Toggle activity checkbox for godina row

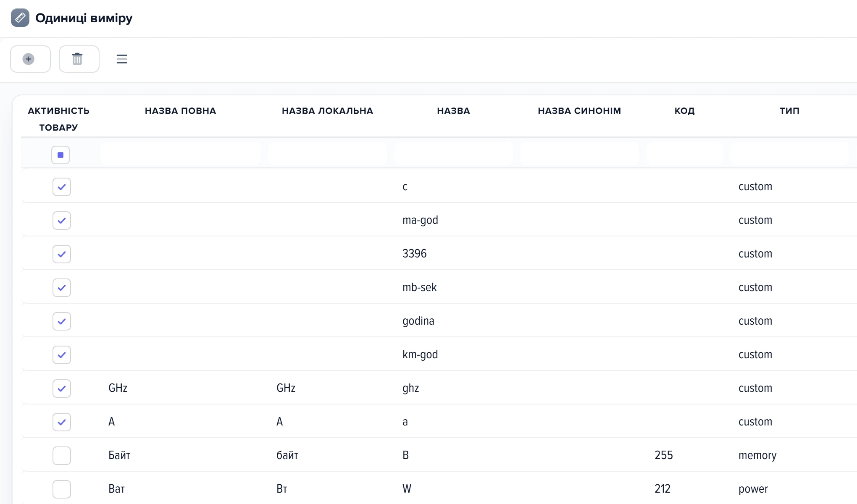(62, 321)
